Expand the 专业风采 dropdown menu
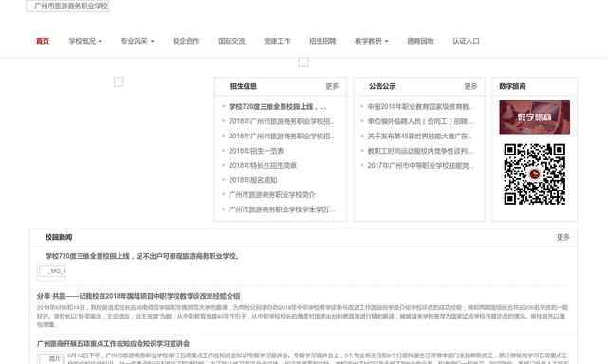The height and width of the screenshot is (364, 607). click(x=138, y=41)
